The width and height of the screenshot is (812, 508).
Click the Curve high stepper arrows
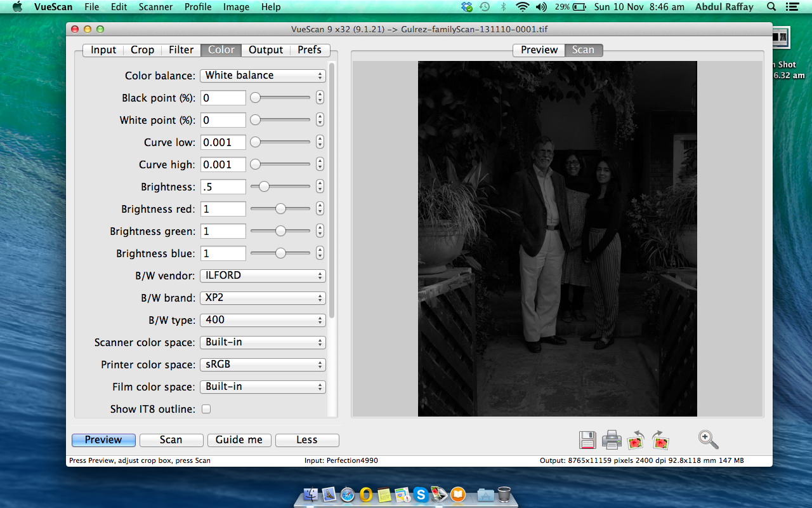(320, 164)
